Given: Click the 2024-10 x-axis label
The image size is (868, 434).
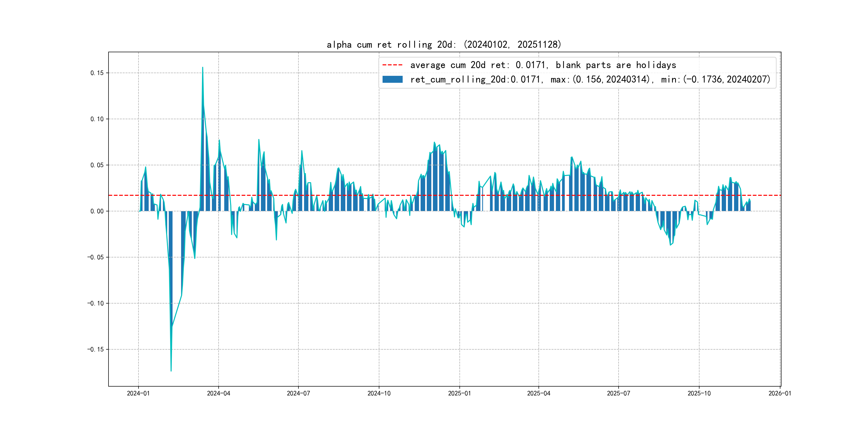Looking at the screenshot, I should (x=379, y=393).
